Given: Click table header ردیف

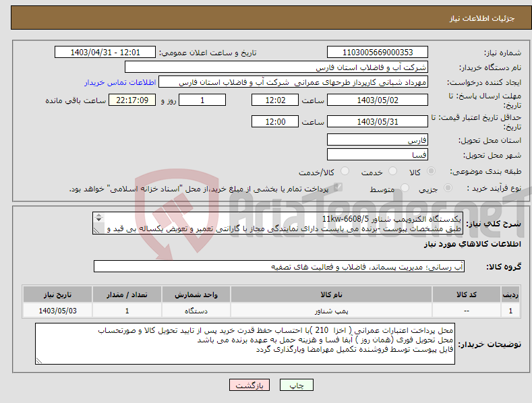Looking at the screenshot, I should (x=510, y=294).
